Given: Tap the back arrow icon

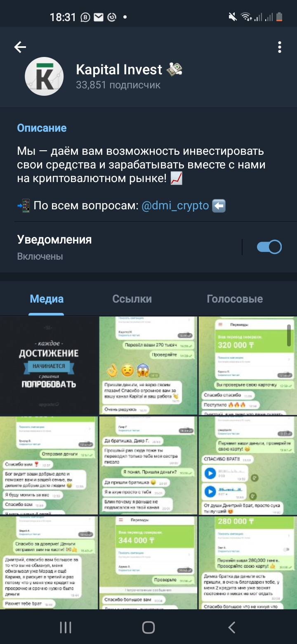Looking at the screenshot, I should click(x=20, y=47).
